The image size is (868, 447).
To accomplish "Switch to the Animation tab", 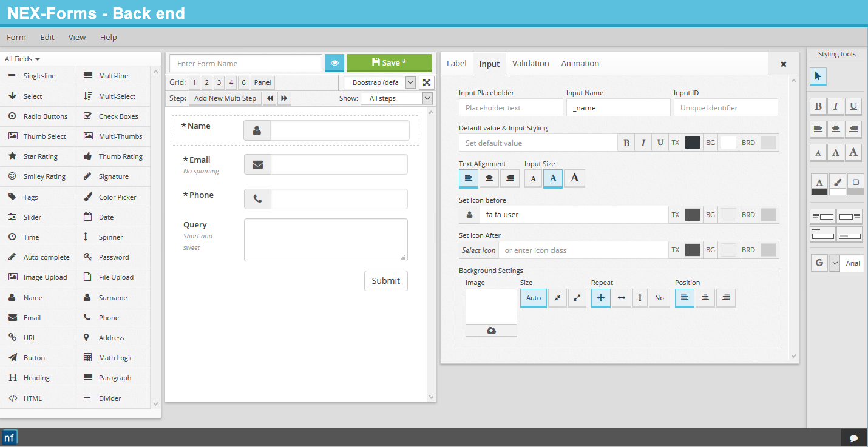I will [580, 63].
